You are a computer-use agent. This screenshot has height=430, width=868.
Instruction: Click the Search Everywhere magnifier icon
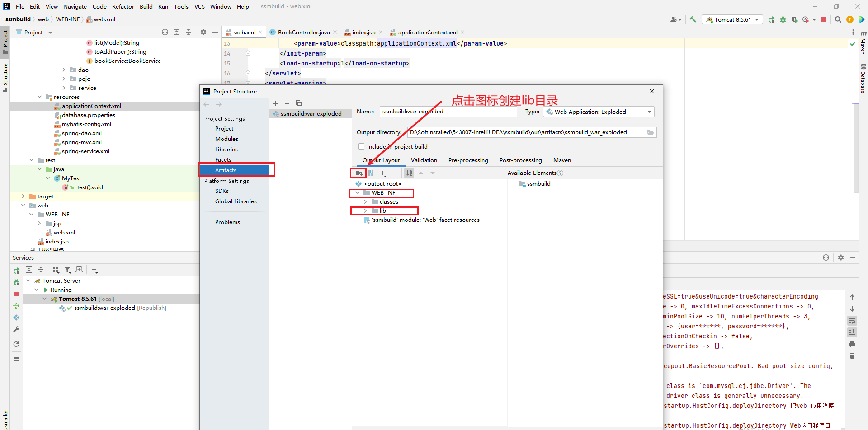pyautogui.click(x=838, y=19)
